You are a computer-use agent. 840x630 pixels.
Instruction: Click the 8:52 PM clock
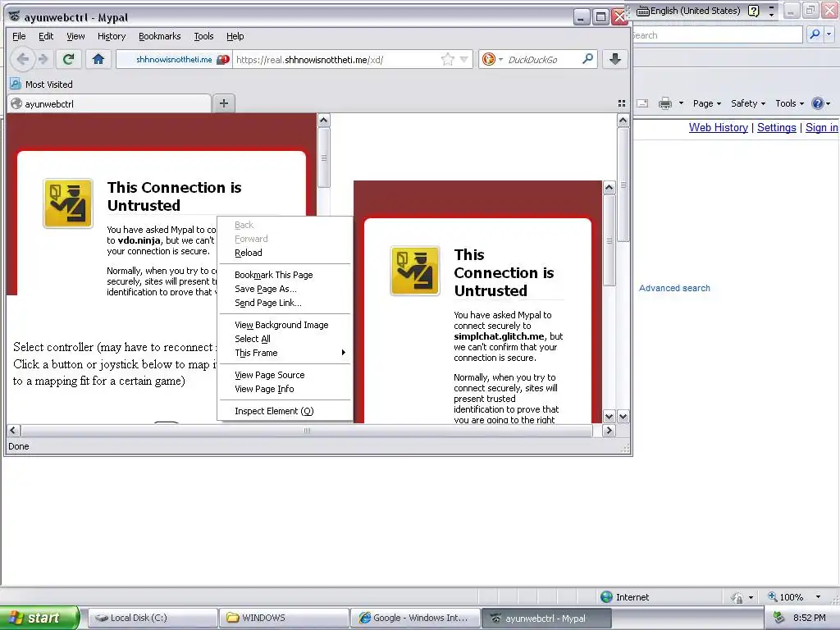(809, 618)
